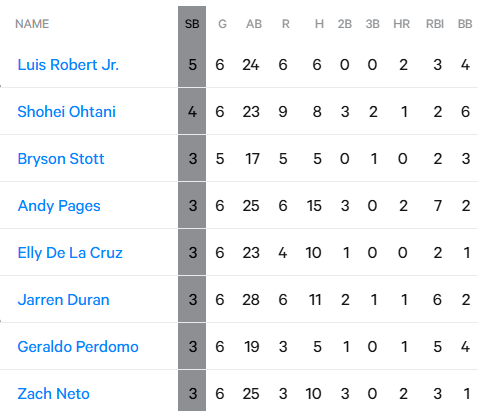478x411 pixels.
Task: Open Luis Robert Jr. player page
Action: (68, 65)
